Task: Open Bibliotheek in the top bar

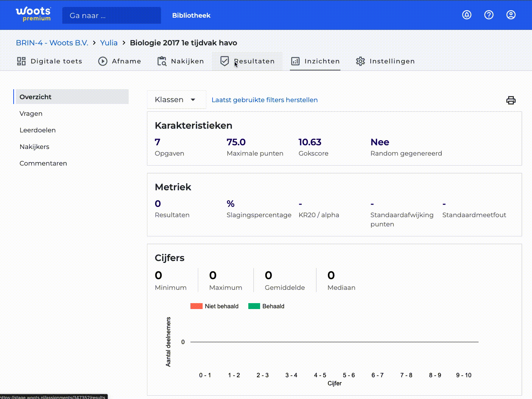Action: (x=191, y=15)
